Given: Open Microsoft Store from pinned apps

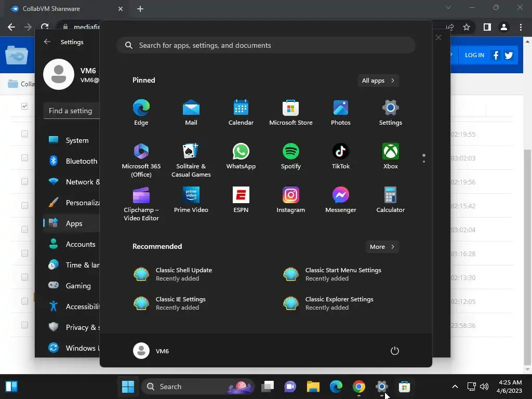Looking at the screenshot, I should (291, 113).
